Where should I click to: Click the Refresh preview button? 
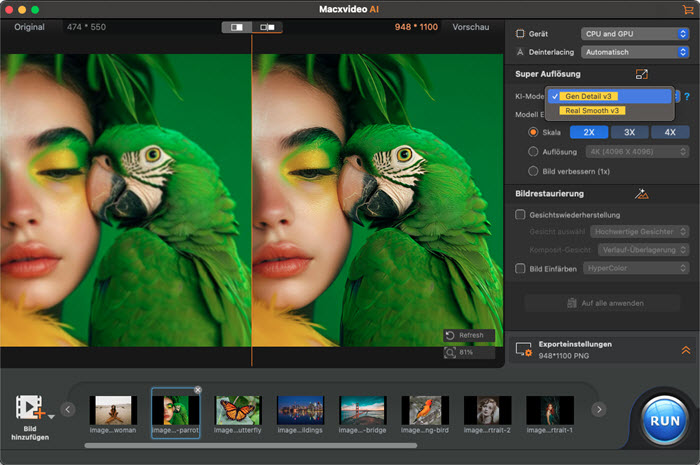click(x=469, y=335)
